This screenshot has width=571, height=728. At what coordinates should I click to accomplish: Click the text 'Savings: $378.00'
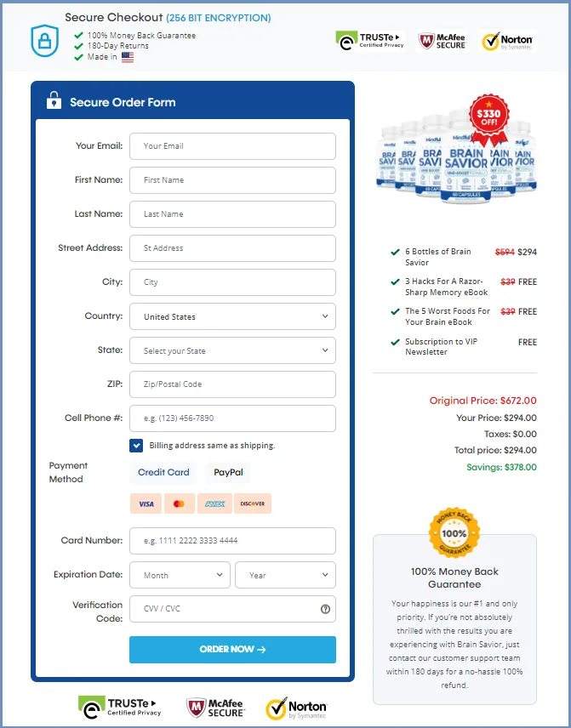tap(501, 467)
